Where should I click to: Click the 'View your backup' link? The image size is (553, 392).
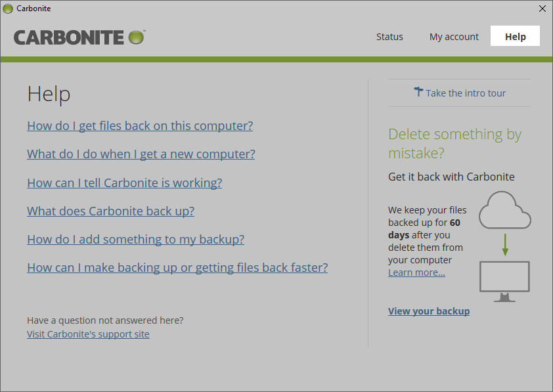pyautogui.click(x=429, y=311)
